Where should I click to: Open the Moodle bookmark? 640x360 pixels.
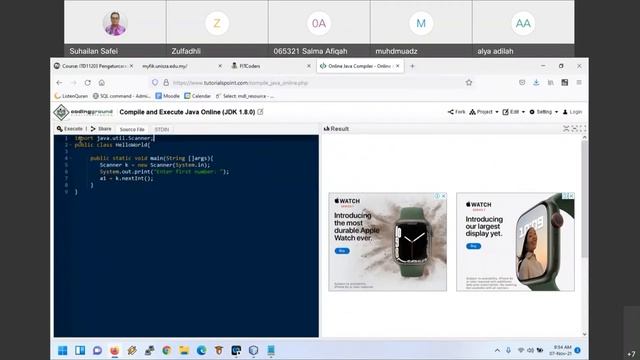click(167, 96)
